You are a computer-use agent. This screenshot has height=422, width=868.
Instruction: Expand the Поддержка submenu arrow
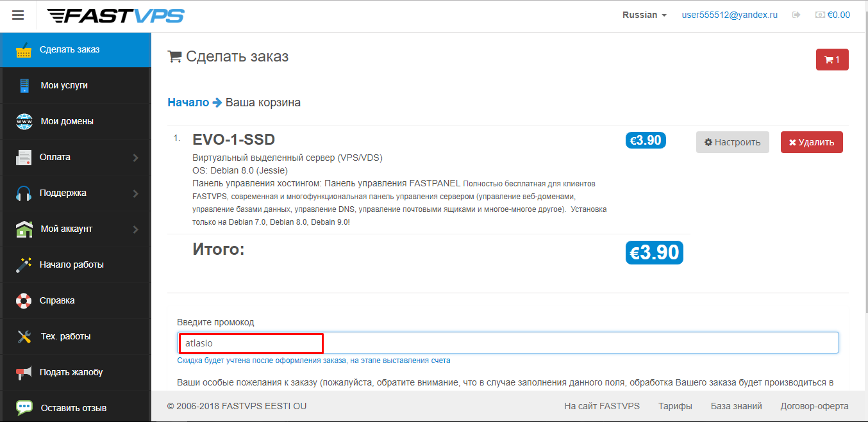click(136, 193)
